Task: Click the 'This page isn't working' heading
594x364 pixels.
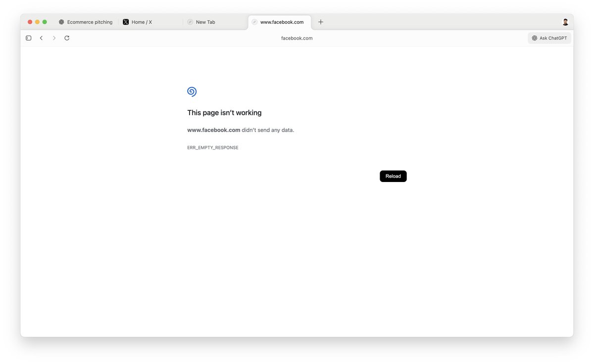Action: coord(224,113)
